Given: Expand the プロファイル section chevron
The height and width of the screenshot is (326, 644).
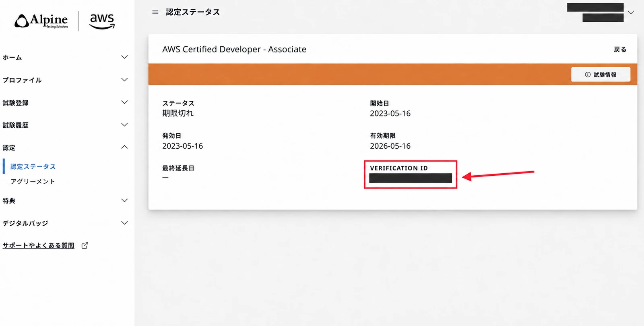Looking at the screenshot, I should (x=125, y=80).
